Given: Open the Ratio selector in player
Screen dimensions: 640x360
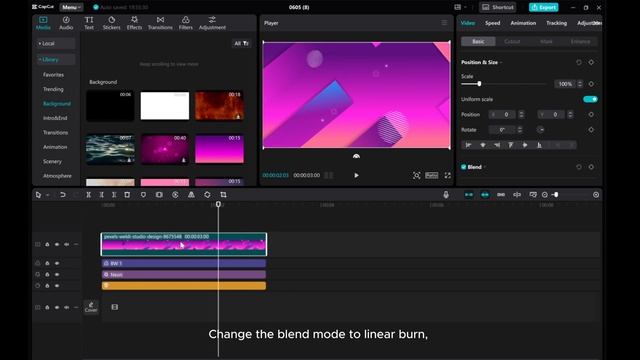Looking at the screenshot, I should [x=431, y=175].
